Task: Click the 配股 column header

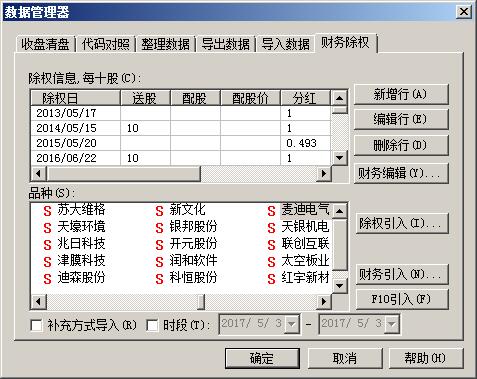Action: pyautogui.click(x=195, y=98)
